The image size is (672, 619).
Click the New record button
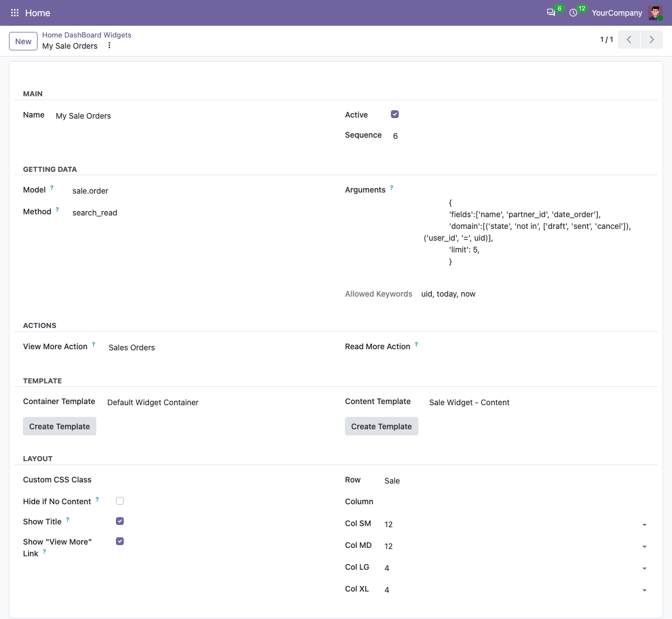pyautogui.click(x=24, y=41)
